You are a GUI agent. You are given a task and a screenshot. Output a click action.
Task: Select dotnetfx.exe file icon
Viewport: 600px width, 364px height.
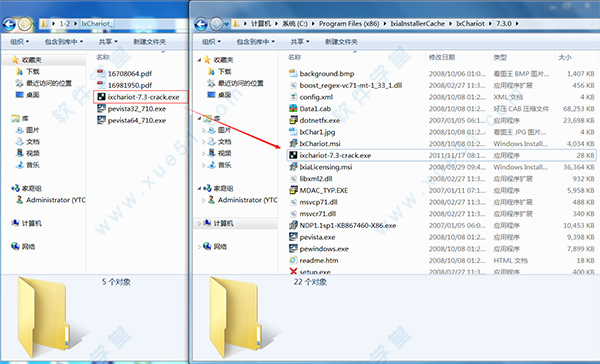point(293,120)
